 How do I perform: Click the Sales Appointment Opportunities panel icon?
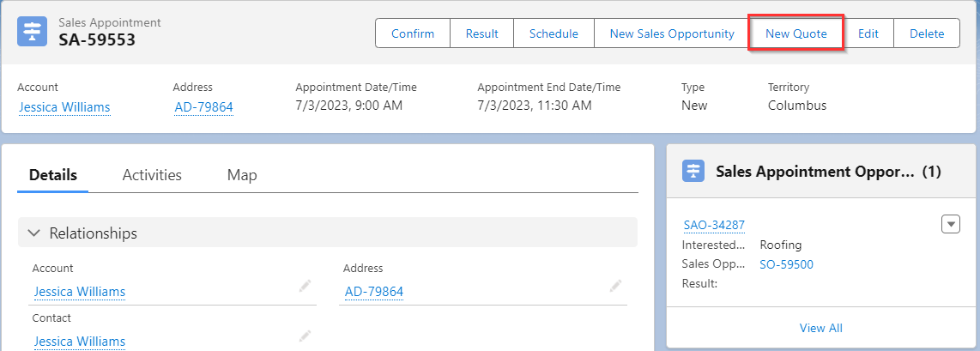tap(693, 171)
